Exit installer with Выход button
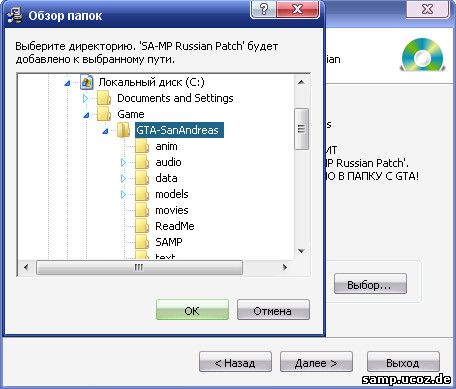 403,362
